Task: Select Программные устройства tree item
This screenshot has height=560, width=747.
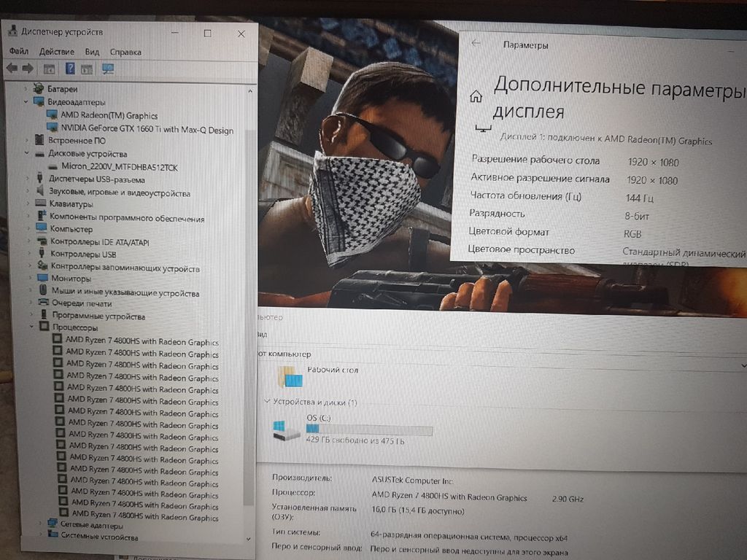Action: [98, 316]
